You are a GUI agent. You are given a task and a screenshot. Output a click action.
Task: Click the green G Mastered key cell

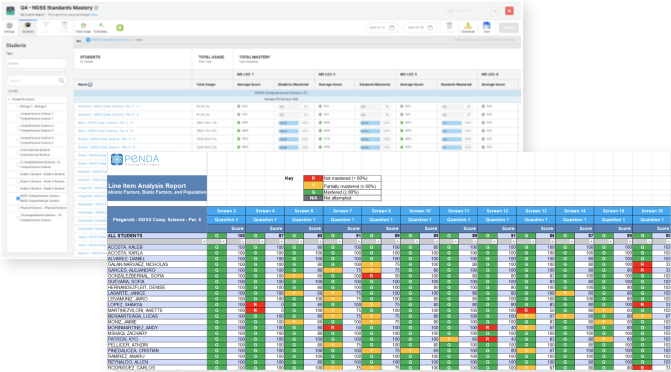pos(313,192)
